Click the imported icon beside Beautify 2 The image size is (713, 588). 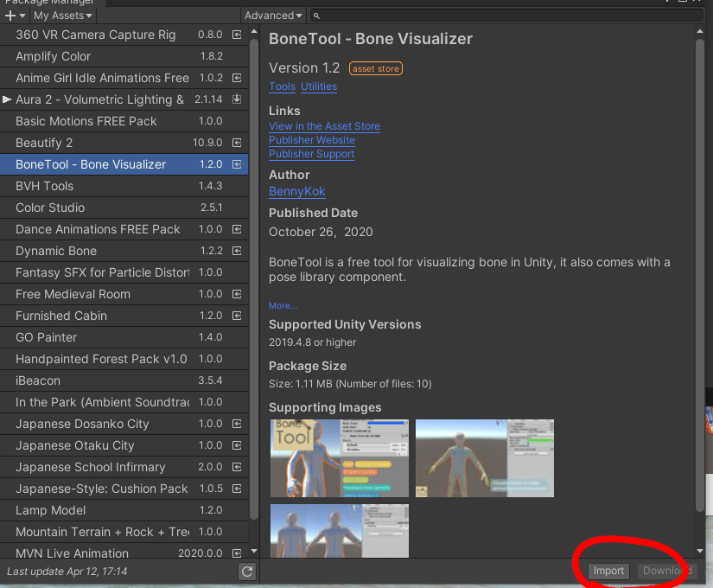(237, 143)
